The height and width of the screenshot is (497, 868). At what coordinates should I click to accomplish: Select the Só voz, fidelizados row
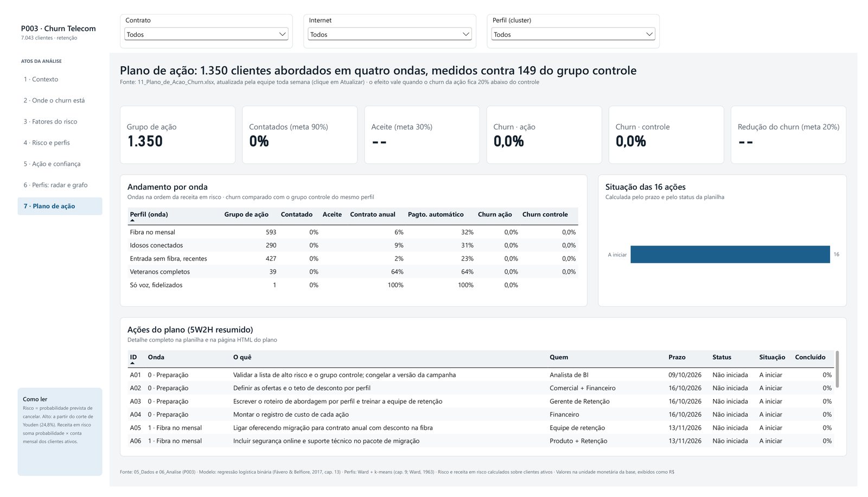coord(353,285)
